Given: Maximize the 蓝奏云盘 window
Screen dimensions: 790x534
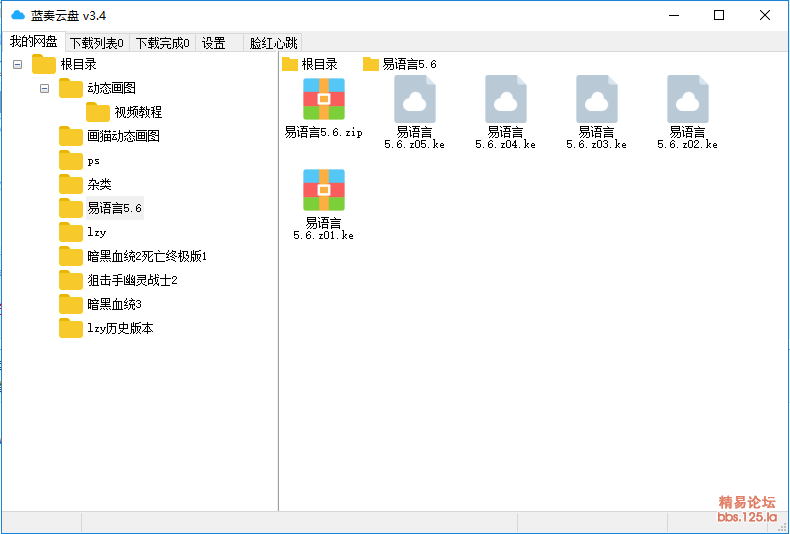Looking at the screenshot, I should click(x=719, y=16).
